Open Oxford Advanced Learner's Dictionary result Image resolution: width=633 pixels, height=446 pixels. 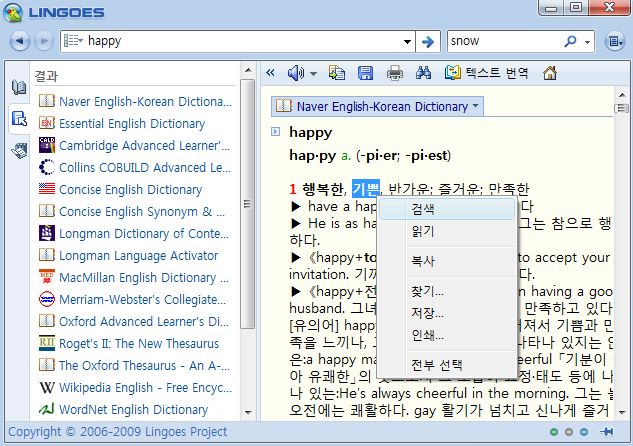[134, 321]
